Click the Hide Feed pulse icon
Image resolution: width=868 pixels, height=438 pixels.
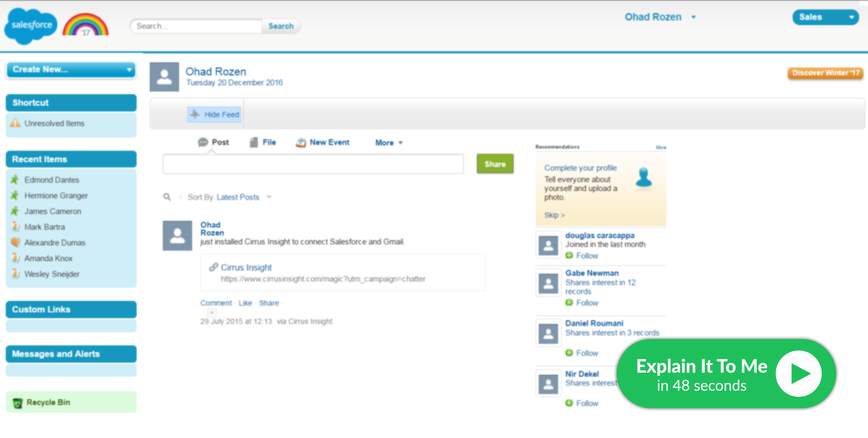coord(195,114)
